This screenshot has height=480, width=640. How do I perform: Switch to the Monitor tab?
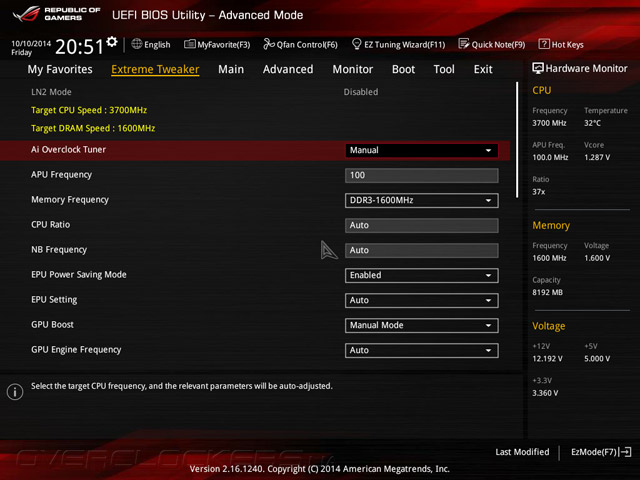(353, 69)
